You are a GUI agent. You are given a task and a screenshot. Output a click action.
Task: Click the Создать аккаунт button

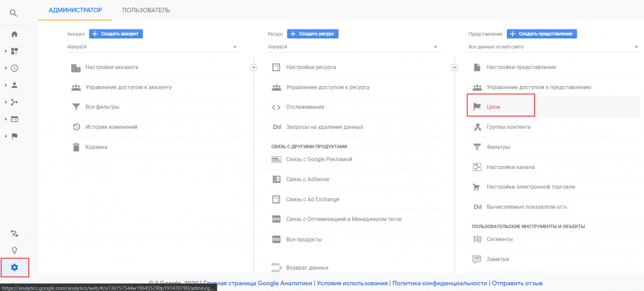click(x=116, y=34)
